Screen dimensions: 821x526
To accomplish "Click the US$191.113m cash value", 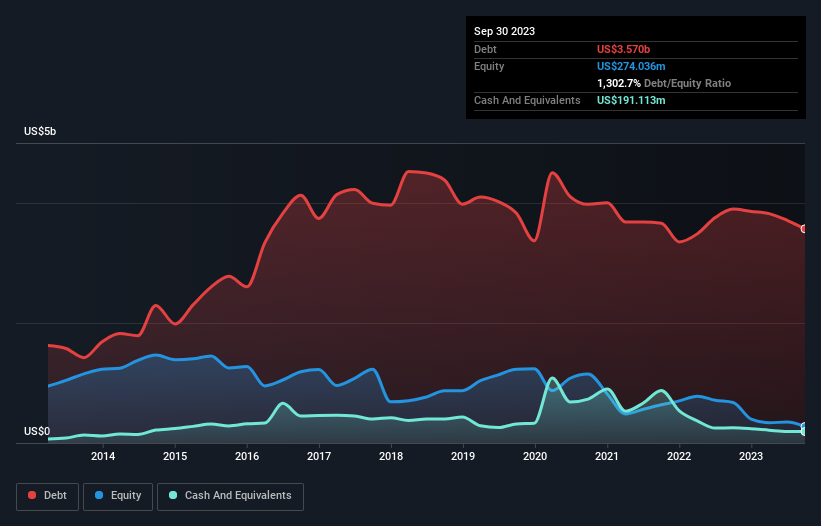I will [x=631, y=100].
